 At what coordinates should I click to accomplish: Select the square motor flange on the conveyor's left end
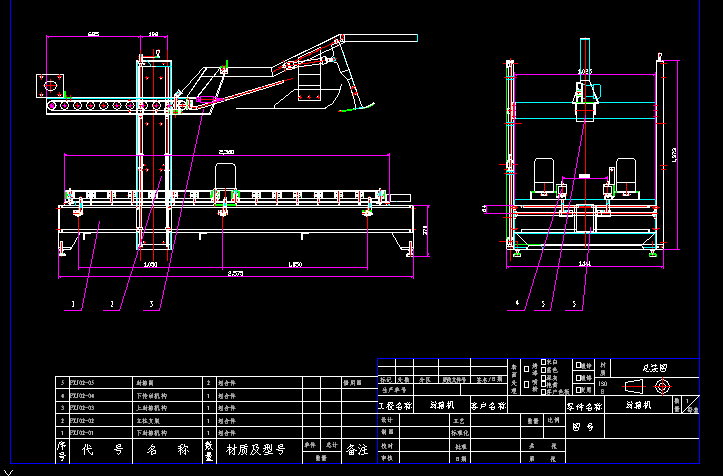pyautogui.click(x=49, y=86)
